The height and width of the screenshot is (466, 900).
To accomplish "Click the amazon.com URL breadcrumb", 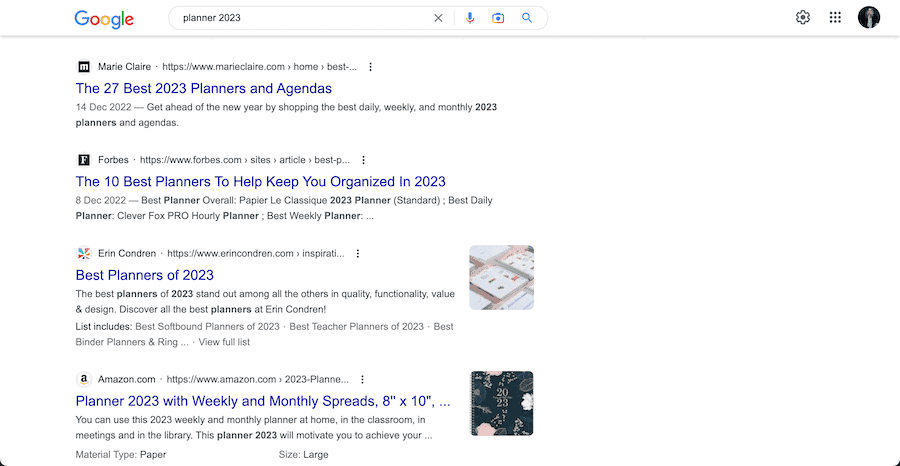I will 258,379.
